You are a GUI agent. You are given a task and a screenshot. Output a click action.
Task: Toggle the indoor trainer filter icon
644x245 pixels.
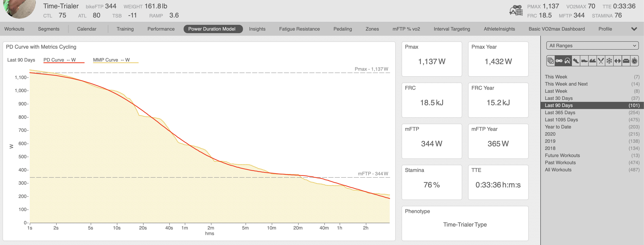568,61
